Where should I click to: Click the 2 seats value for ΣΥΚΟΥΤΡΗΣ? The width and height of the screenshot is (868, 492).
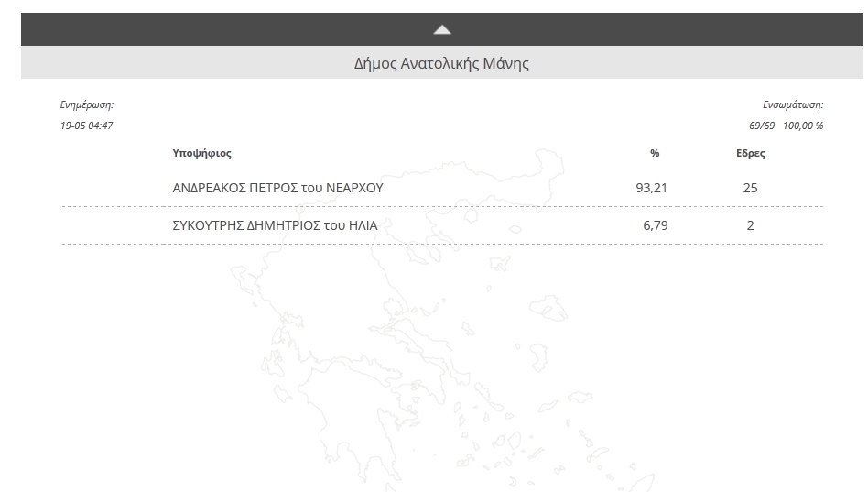click(x=750, y=225)
